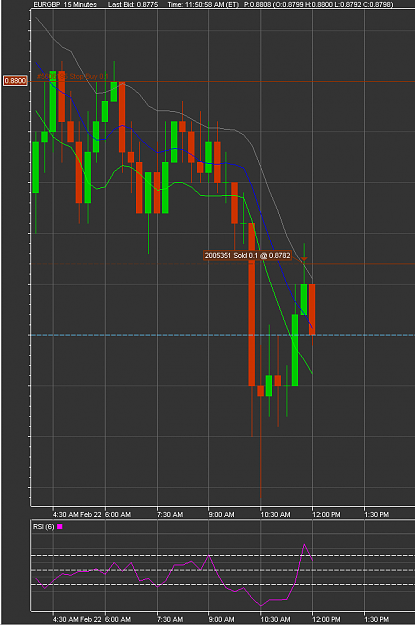Click the EURGBP 15 Minutes chart title
The width and height of the screenshot is (415, 625).
tap(65, 4)
